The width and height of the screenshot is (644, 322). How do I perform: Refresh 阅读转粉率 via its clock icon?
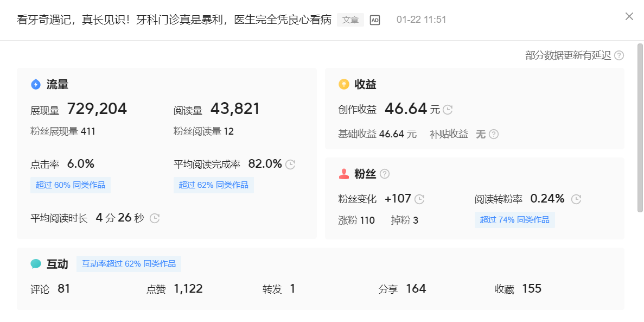(x=576, y=199)
